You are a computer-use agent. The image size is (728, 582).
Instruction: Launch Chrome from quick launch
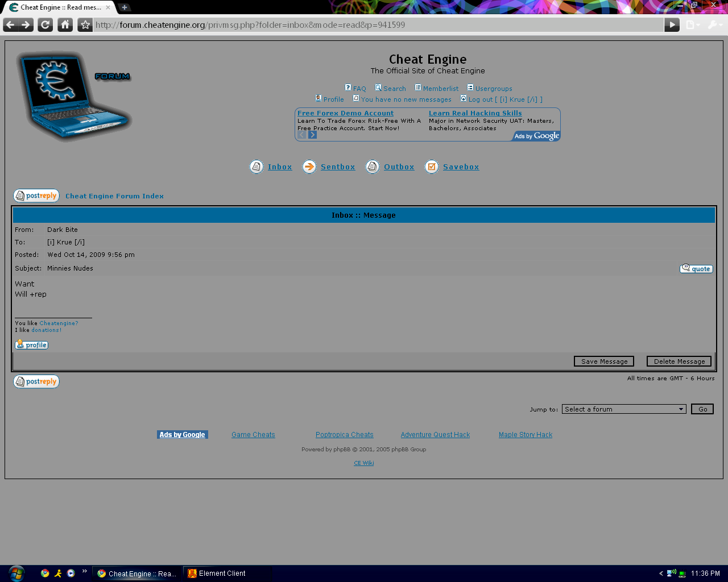point(45,573)
